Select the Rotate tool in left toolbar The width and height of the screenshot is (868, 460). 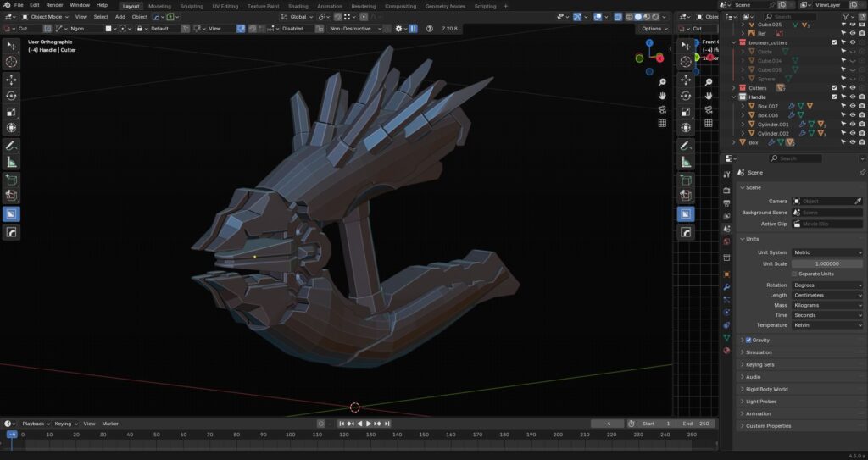pos(12,96)
